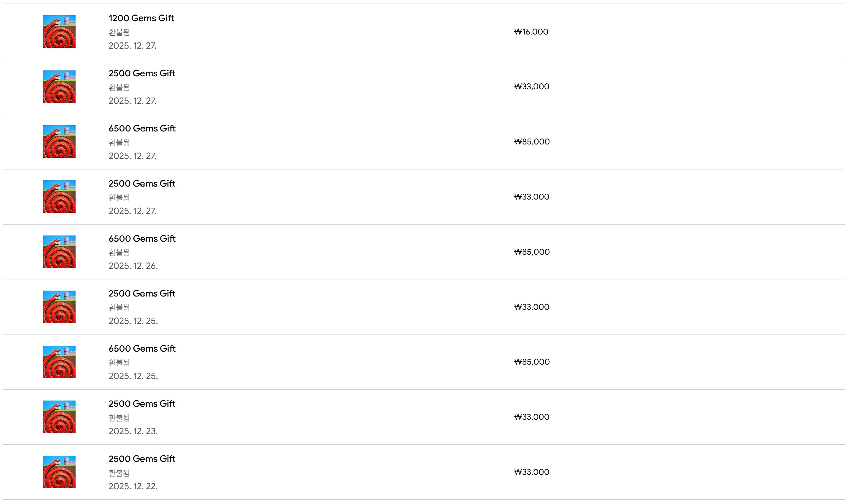The height and width of the screenshot is (504, 848).
Task: Click the 2025. 12. 26. date label
Action: pyautogui.click(x=133, y=266)
